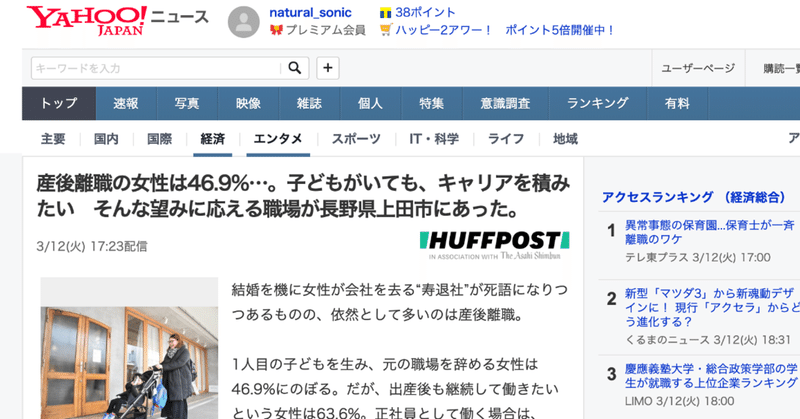Image resolution: width=800 pixels, height=419 pixels.
Task: Click the article headline 産後離職の女性は46.9%
Action: click(303, 196)
